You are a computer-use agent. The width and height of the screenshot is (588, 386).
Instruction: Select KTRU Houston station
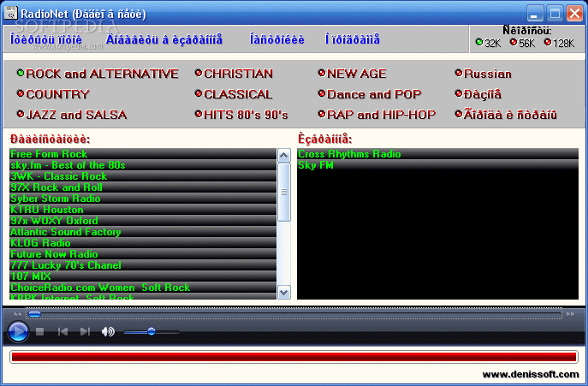143,210
